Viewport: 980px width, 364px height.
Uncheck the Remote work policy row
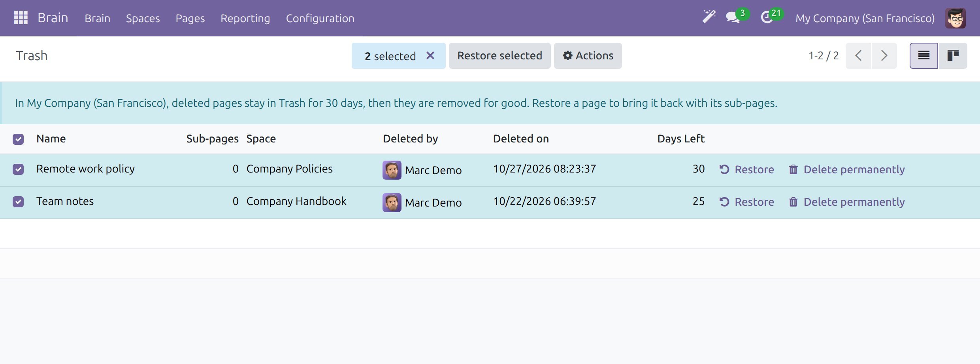coord(18,169)
